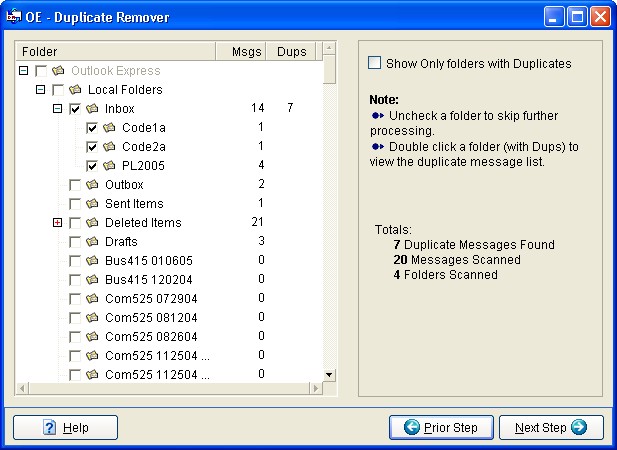
Task: Uncheck the Inbox folder checkbox
Action: (x=75, y=109)
